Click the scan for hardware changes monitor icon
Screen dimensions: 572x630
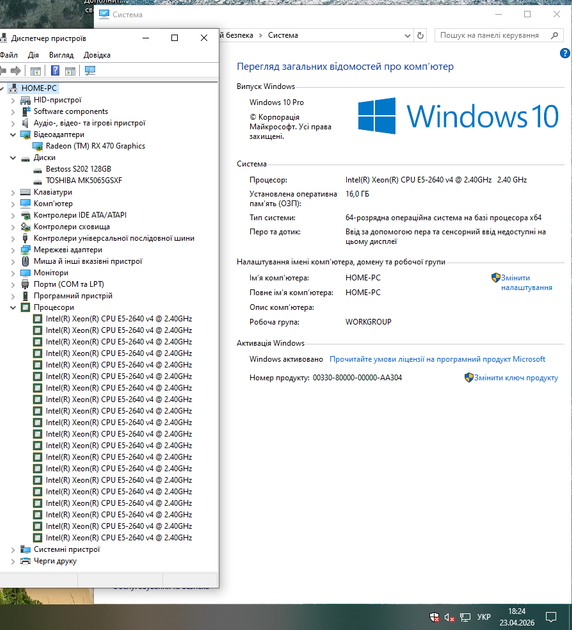(x=90, y=71)
